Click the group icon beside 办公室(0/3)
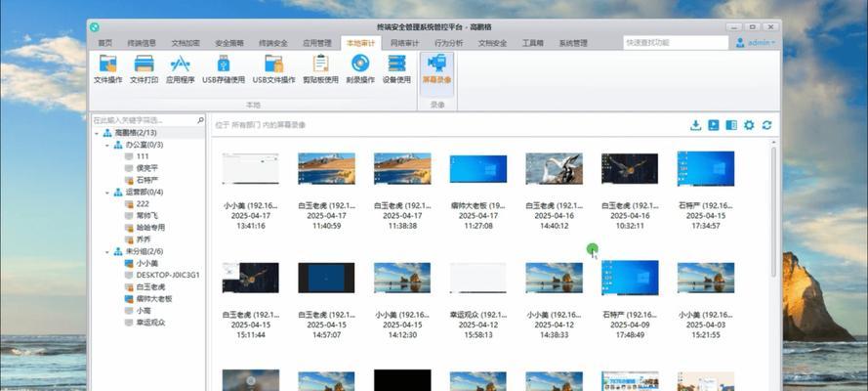The image size is (868, 391). coord(118,145)
